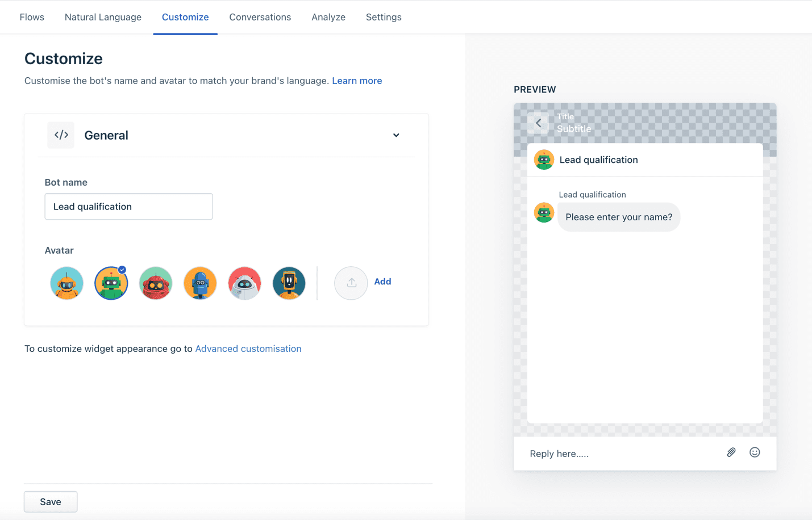This screenshot has width=812, height=520.
Task: Click the paperclip attachment icon in the preview
Action: click(731, 452)
